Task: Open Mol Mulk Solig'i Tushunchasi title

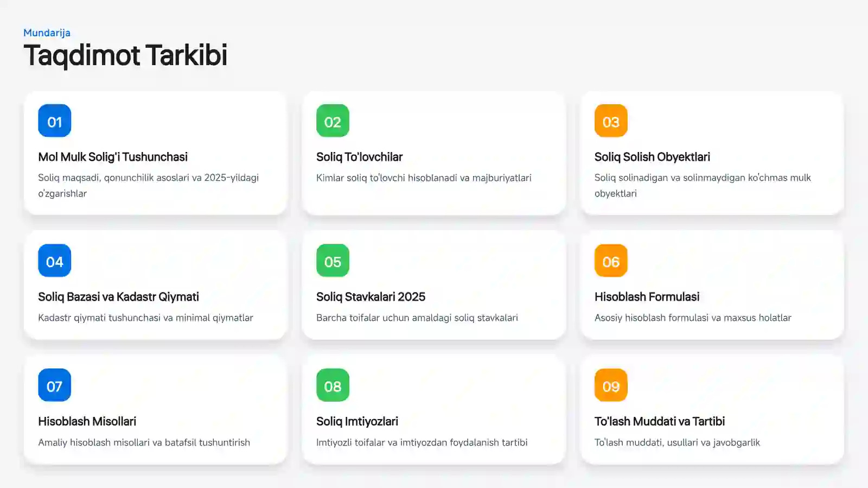Action: [113, 157]
